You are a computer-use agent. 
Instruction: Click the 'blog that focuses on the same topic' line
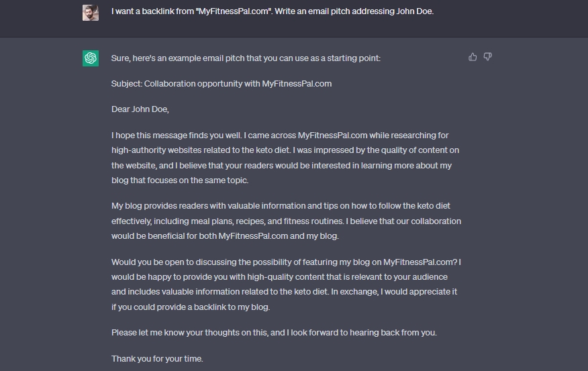tap(180, 180)
